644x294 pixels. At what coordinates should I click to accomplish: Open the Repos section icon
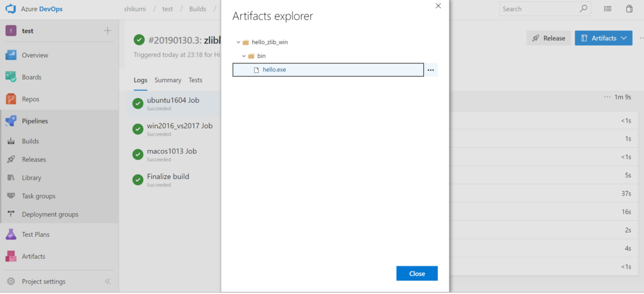tap(11, 99)
